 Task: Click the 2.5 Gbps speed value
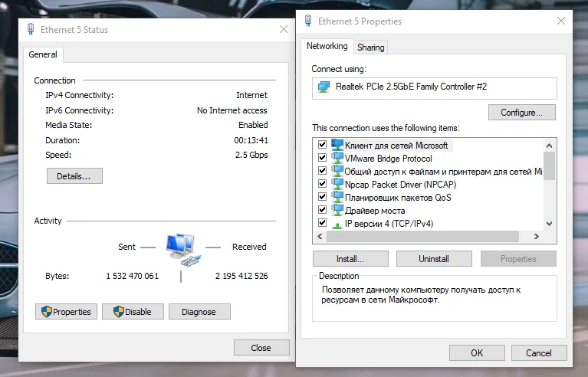[251, 155]
